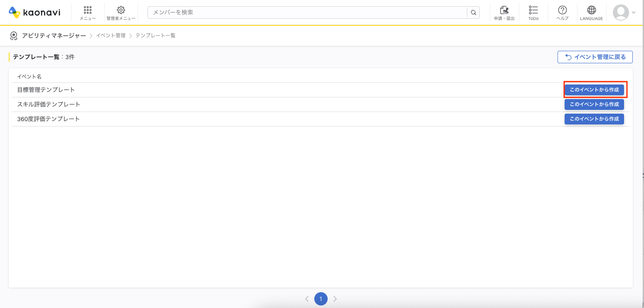Viewport: 644px width, 308px height.
Task: Create from スキル評価テンプレート event
Action: [x=594, y=104]
